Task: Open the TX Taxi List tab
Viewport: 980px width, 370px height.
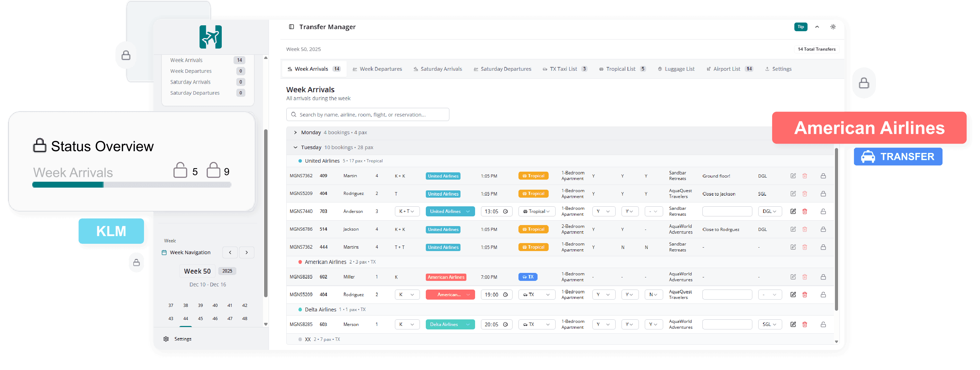Action: click(x=565, y=69)
